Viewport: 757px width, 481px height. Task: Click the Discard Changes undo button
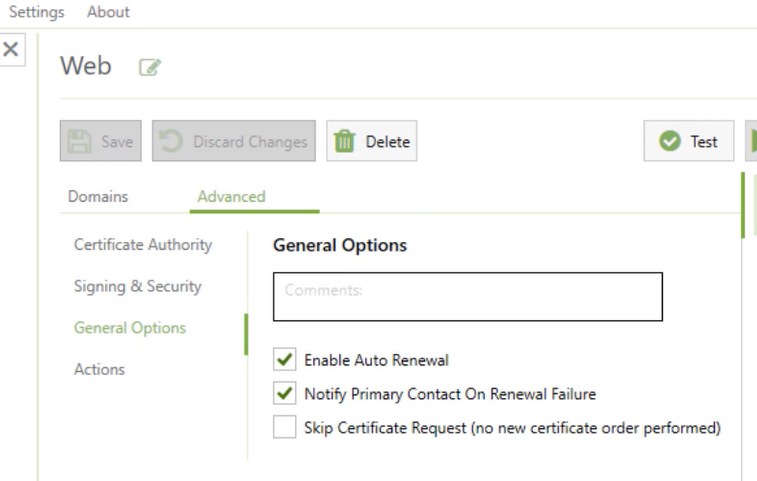[234, 141]
